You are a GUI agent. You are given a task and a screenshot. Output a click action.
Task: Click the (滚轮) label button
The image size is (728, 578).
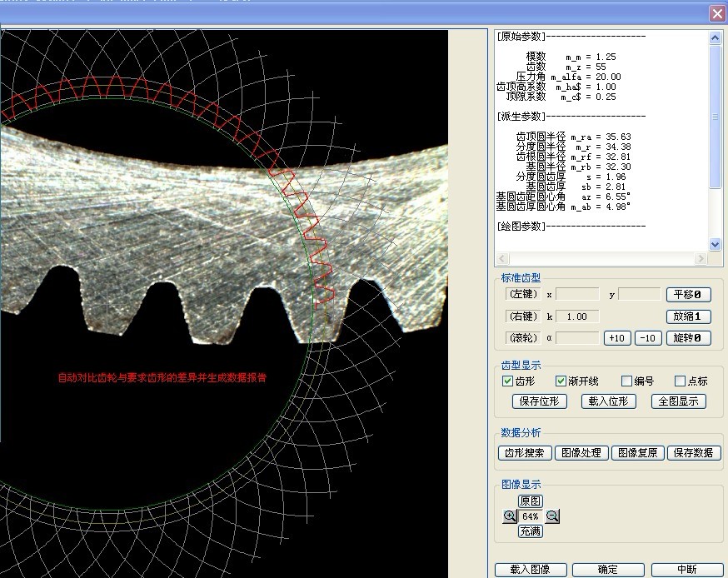(523, 337)
